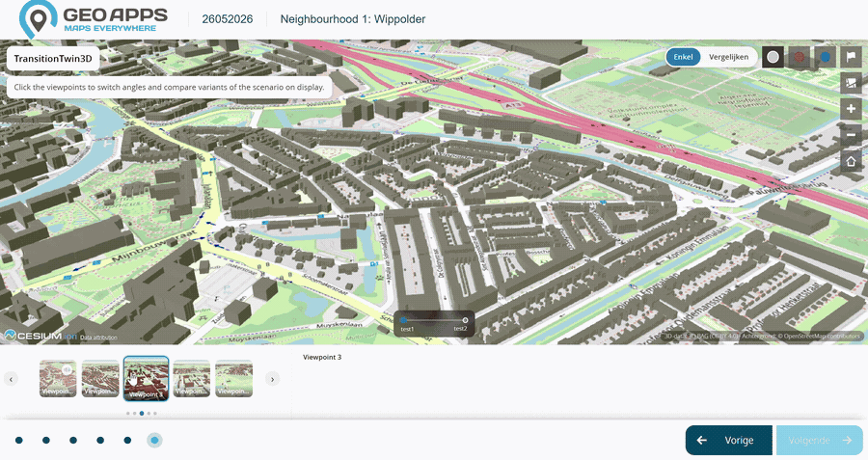Image resolution: width=868 pixels, height=460 pixels.
Task: Click the audio icon on the first viewpoint thumbnail
Action: point(68,368)
